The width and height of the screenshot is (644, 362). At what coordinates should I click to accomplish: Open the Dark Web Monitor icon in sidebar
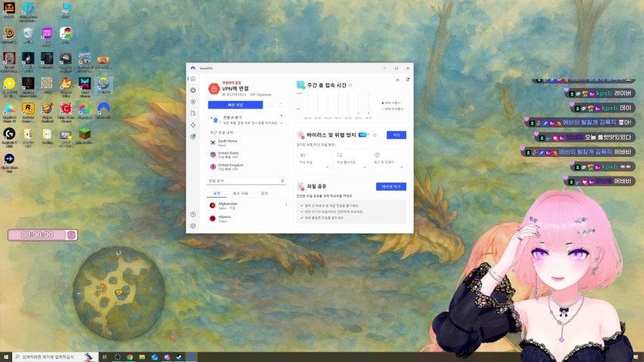point(193,137)
